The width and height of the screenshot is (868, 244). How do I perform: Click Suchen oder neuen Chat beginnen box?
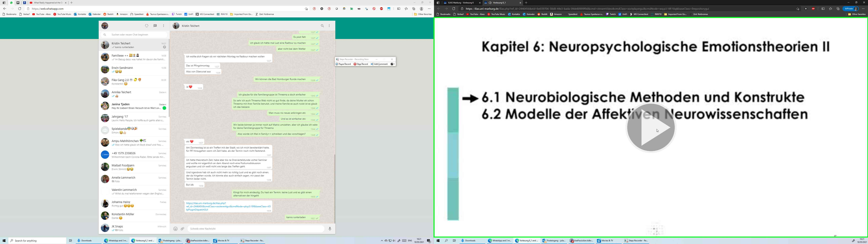(135, 35)
